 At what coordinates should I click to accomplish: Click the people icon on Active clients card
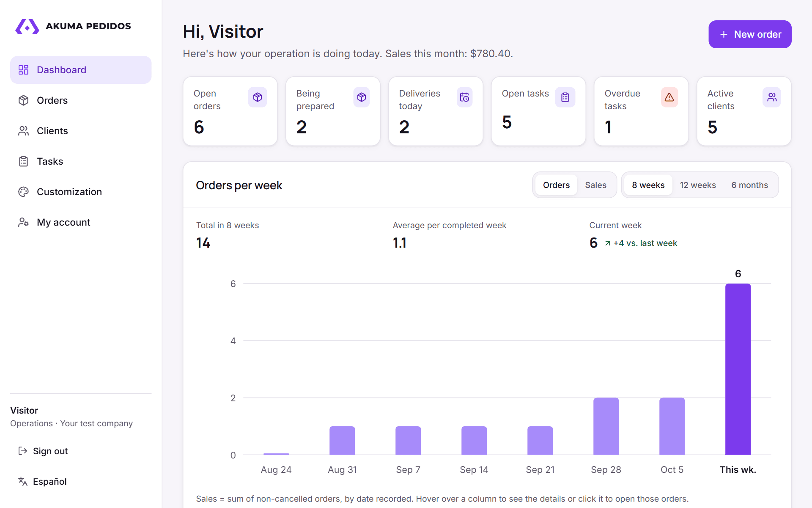click(772, 97)
